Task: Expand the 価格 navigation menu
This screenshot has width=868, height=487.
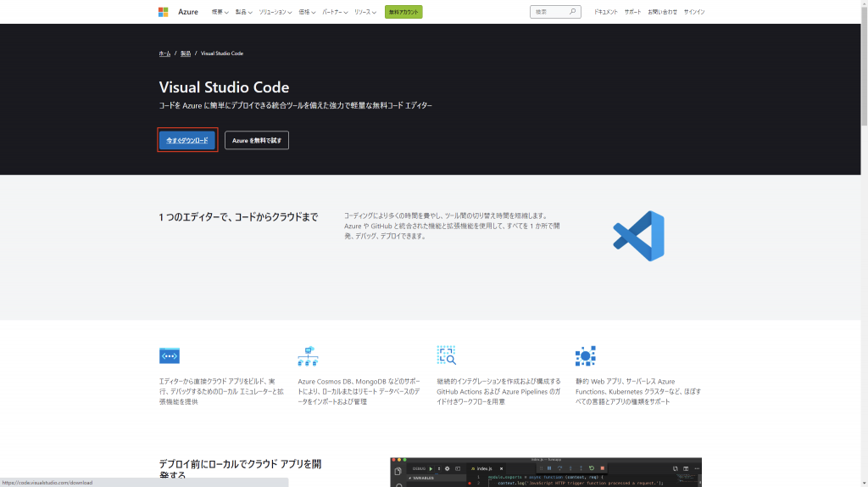Action: [307, 12]
